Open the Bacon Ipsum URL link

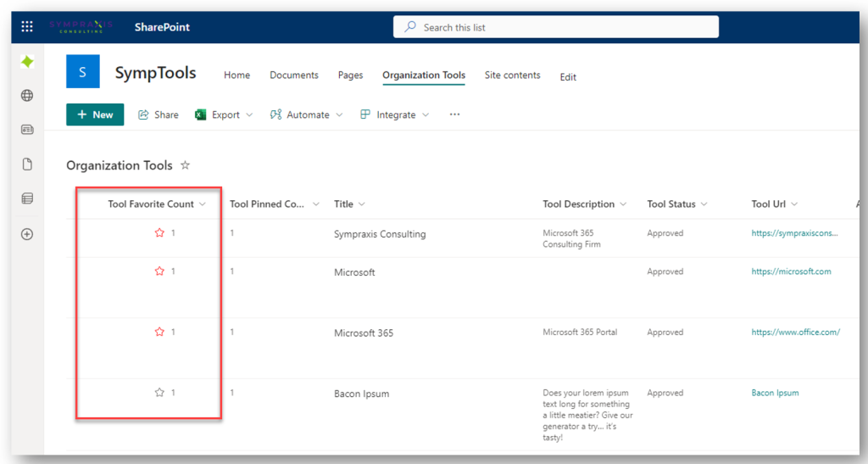[x=775, y=393]
